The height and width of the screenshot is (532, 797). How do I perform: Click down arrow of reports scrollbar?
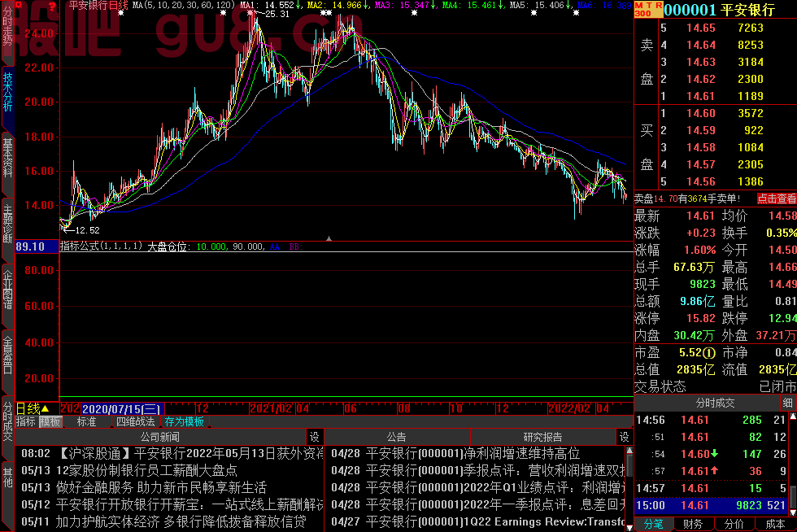pyautogui.click(x=629, y=527)
